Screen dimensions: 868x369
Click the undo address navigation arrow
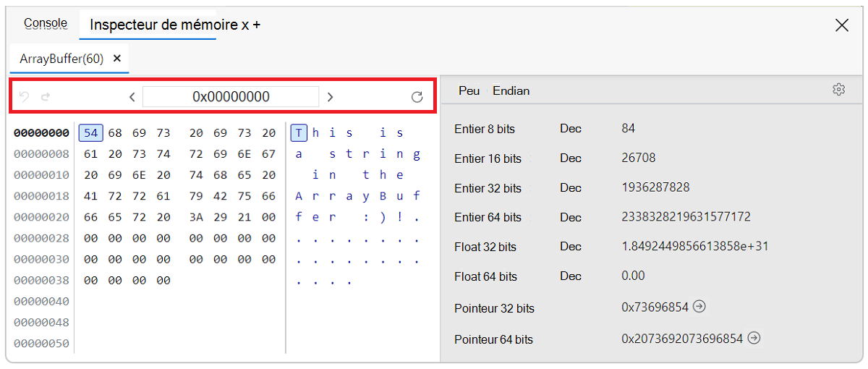[24, 97]
